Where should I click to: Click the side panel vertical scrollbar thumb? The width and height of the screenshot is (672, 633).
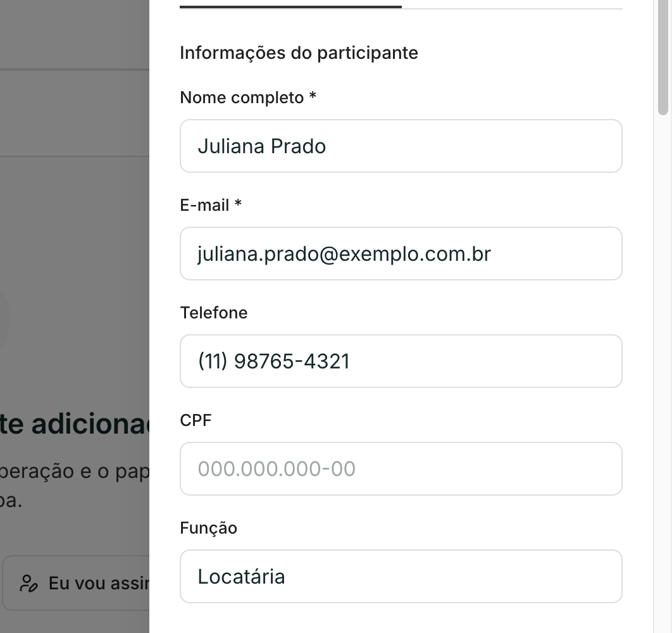pyautogui.click(x=663, y=58)
